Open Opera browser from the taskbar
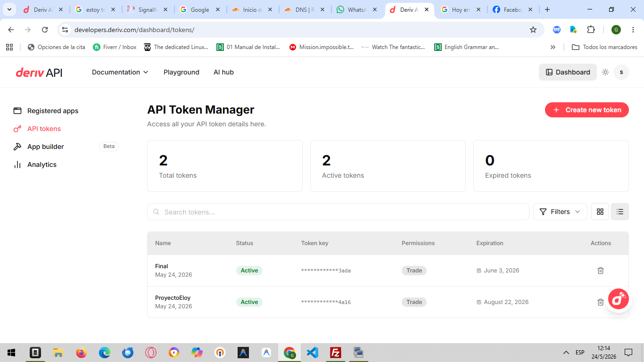 pos(151,353)
